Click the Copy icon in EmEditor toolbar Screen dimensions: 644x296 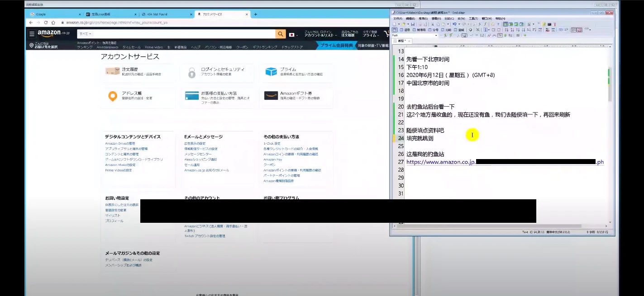[438, 24]
